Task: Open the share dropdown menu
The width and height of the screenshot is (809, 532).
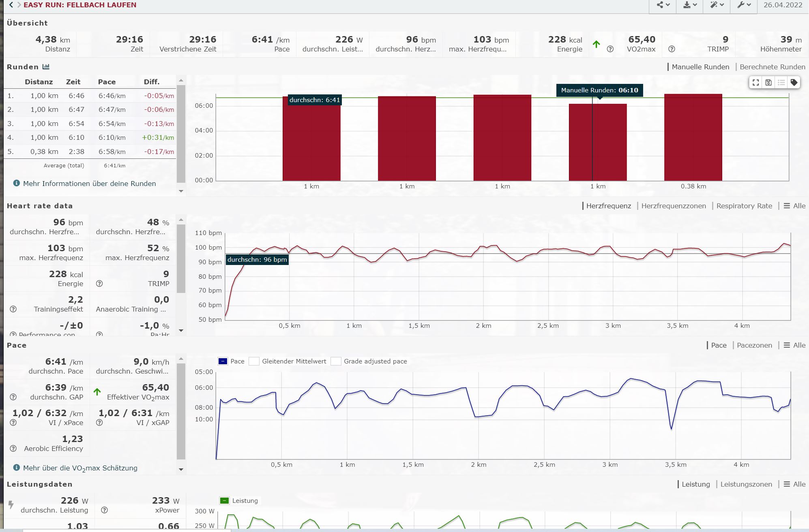Action: tap(663, 5)
